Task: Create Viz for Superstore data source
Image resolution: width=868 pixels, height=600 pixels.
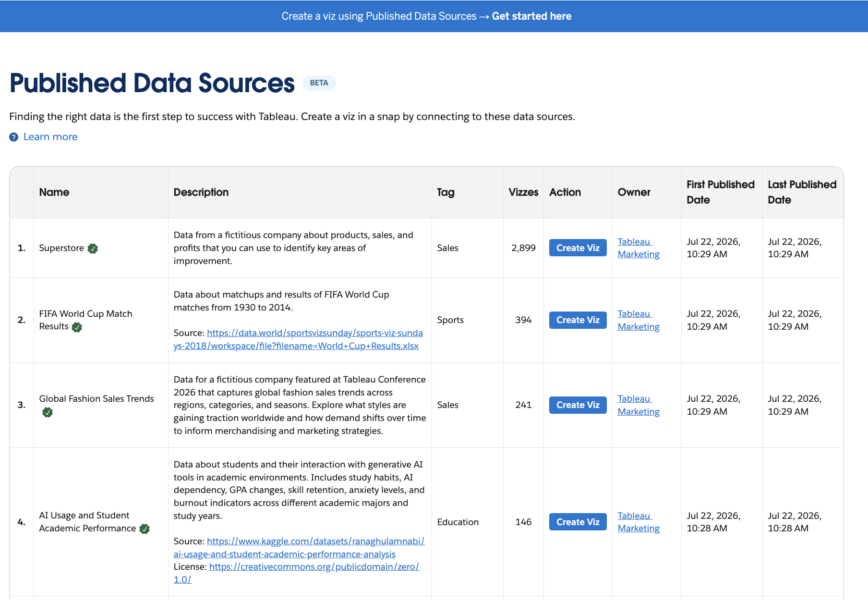Action: [578, 248]
